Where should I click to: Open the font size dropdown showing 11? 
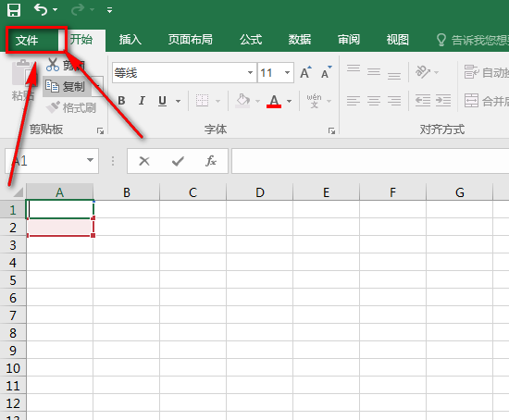click(287, 72)
